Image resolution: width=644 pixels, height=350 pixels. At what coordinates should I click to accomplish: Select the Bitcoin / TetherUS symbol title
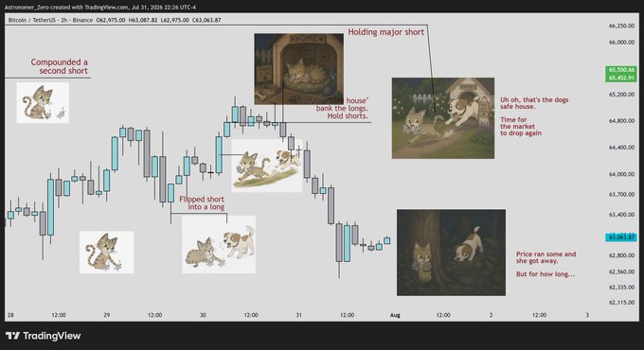34,20
